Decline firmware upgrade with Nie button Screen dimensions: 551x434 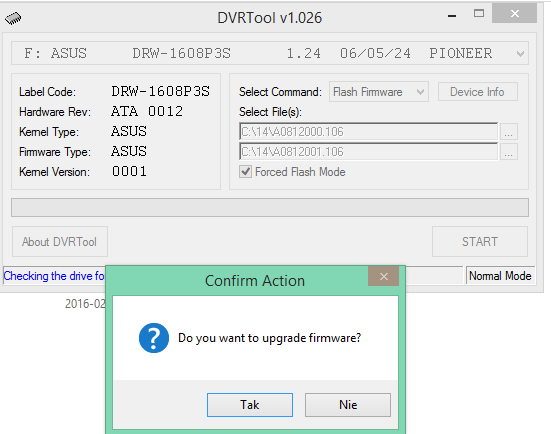pyautogui.click(x=348, y=405)
